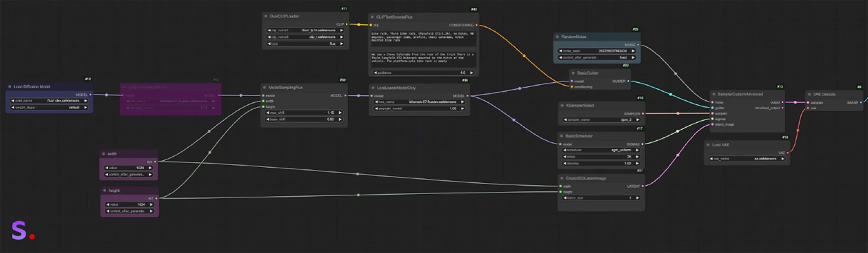Open the vae_name dropdown in Load VAE
868x253 pixels.
pos(747,159)
